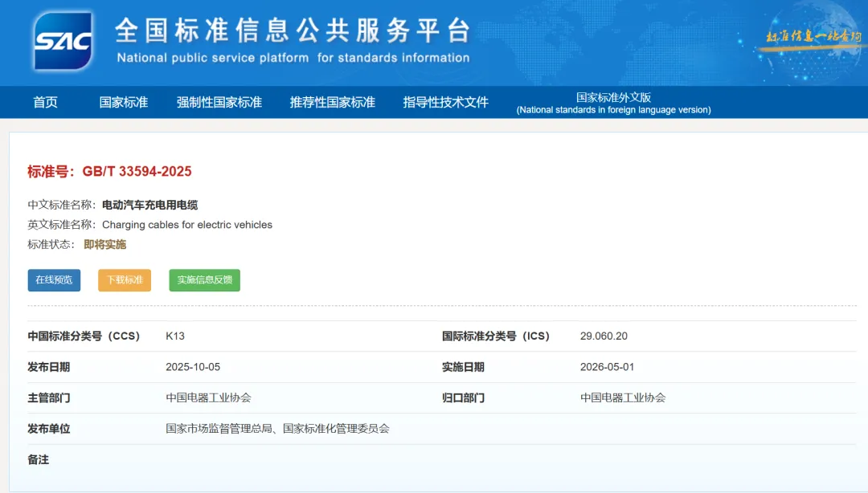The height and width of the screenshot is (493, 868).
Task: Select text Charging cables for electric vehicles
Action: tap(187, 225)
